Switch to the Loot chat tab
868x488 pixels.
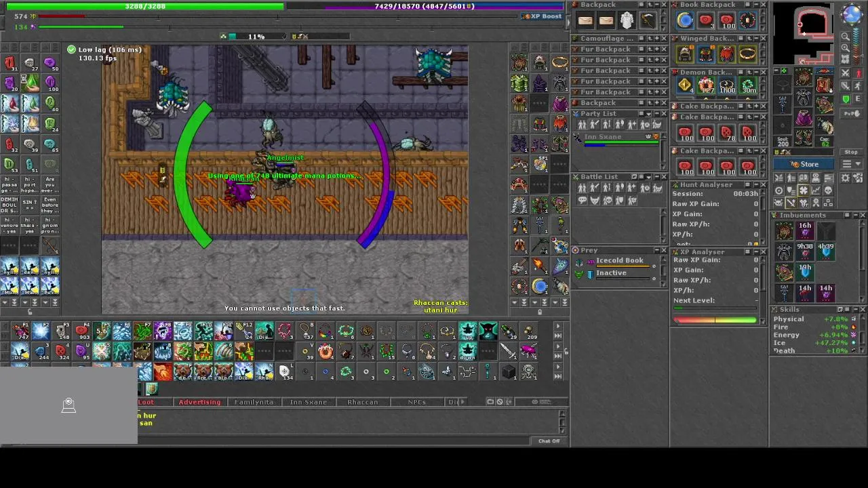pos(146,402)
